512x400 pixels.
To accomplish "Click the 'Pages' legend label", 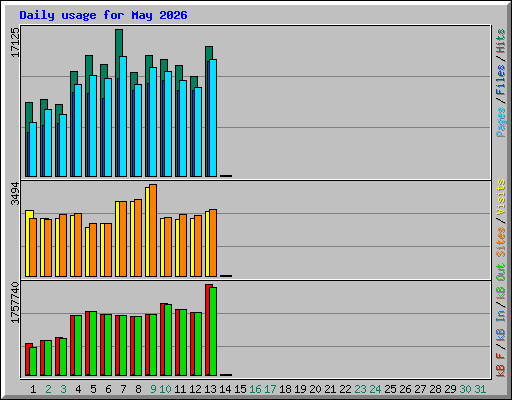I will click(x=500, y=122).
